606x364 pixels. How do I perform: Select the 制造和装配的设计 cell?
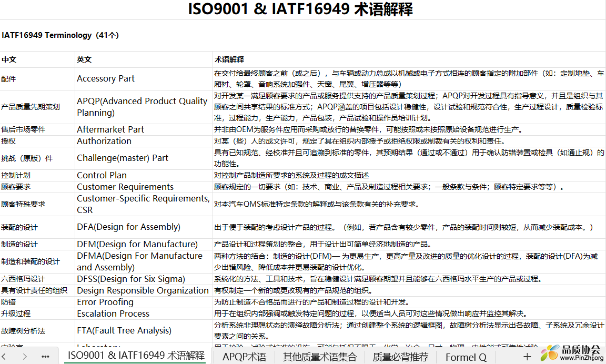(x=37, y=261)
